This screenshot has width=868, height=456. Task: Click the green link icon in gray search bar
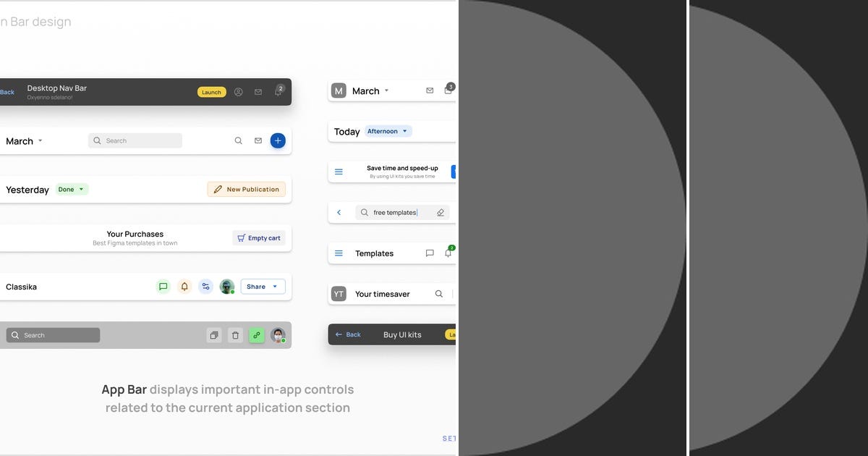(257, 335)
